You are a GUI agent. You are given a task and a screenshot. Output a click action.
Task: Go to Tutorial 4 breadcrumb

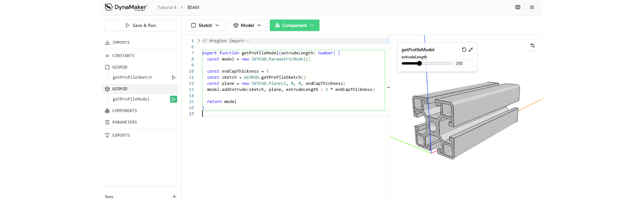pos(167,7)
